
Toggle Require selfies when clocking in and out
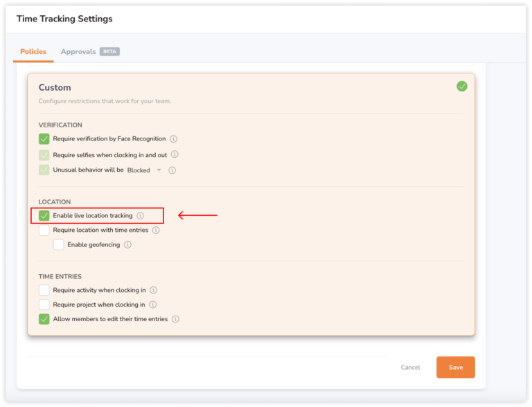pos(44,155)
